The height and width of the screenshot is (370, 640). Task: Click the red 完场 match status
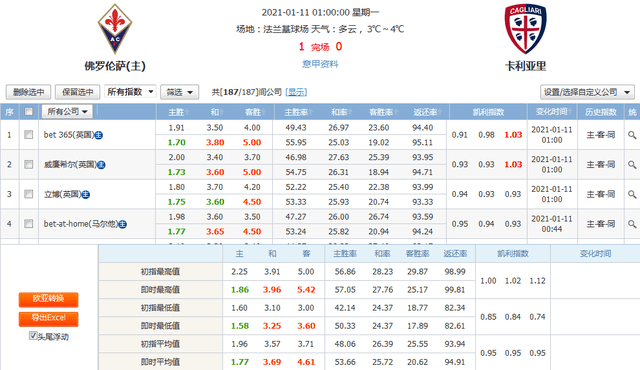320,47
